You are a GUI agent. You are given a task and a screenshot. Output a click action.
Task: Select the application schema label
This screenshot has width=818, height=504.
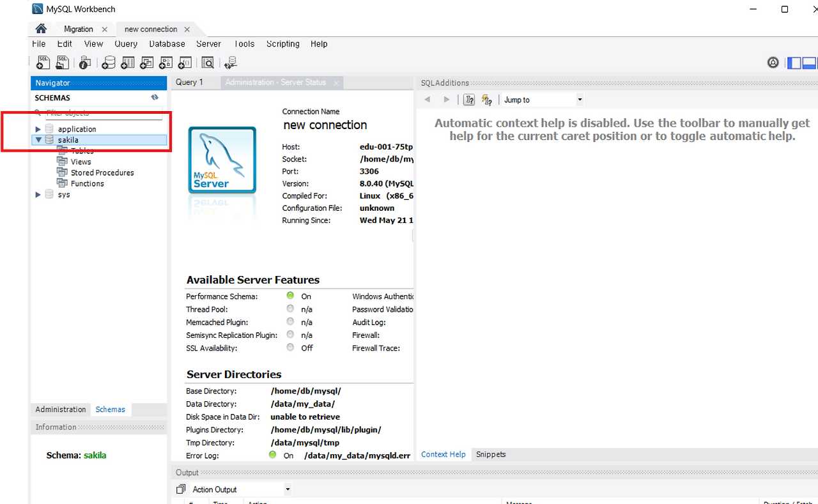[77, 129]
